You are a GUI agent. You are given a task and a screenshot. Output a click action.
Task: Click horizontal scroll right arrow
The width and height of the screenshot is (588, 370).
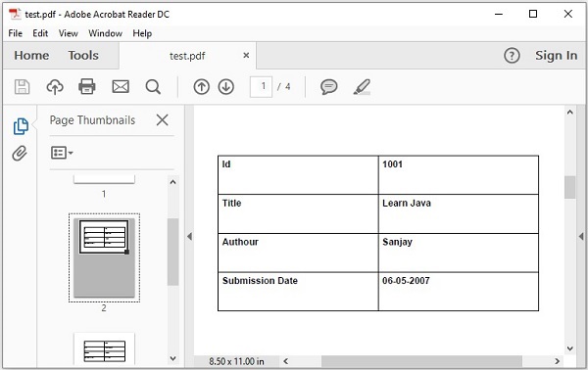[x=558, y=361]
